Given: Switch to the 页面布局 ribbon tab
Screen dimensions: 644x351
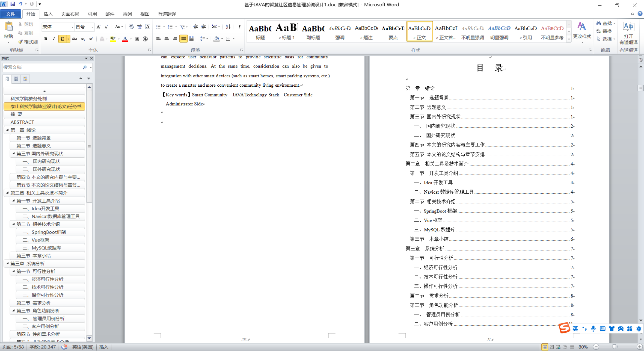Looking at the screenshot, I should (x=70, y=14).
